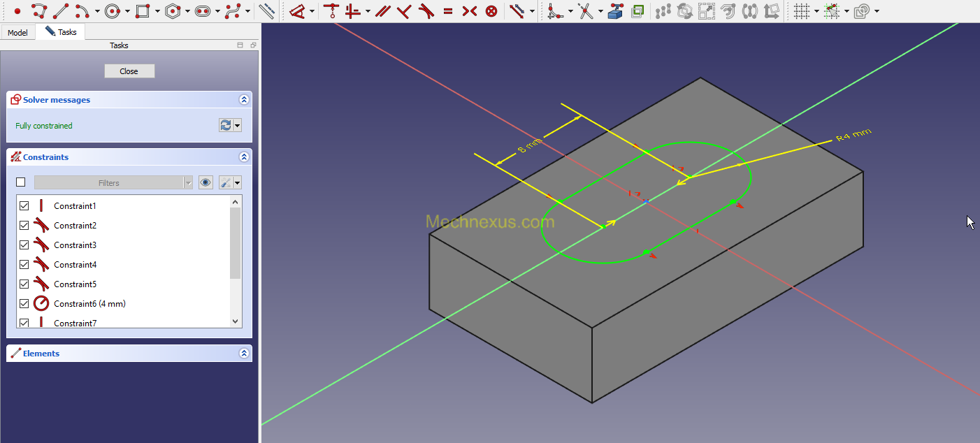Open the grid settings dropdown arrow
Image resolution: width=980 pixels, height=443 pixels.
pyautogui.click(x=816, y=11)
